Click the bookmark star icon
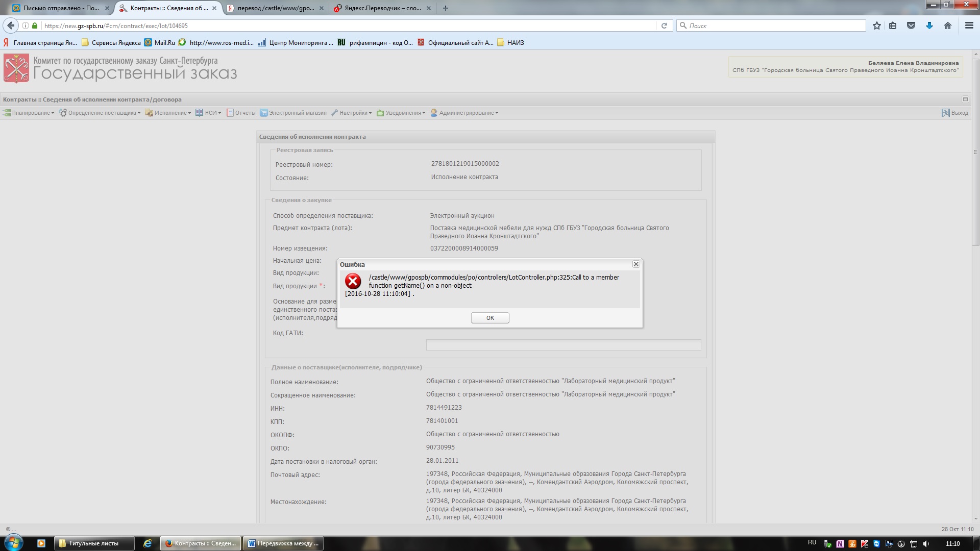980x551 pixels. 876,26
